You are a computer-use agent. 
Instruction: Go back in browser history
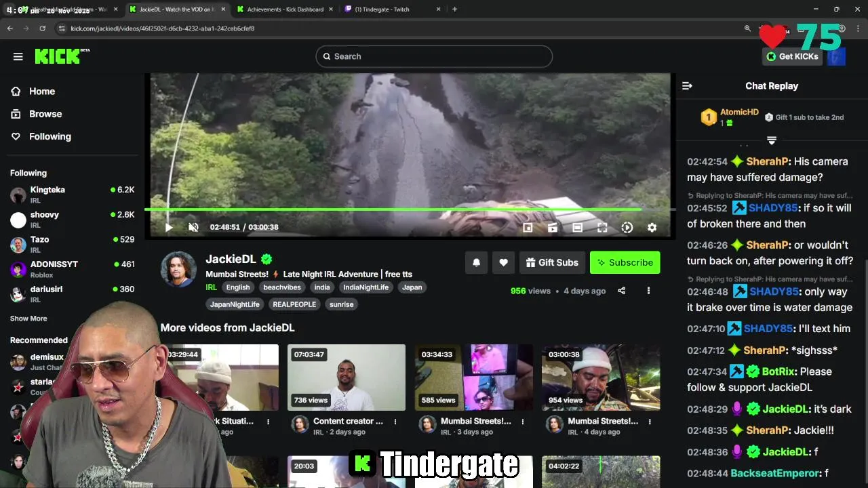pos(9,28)
